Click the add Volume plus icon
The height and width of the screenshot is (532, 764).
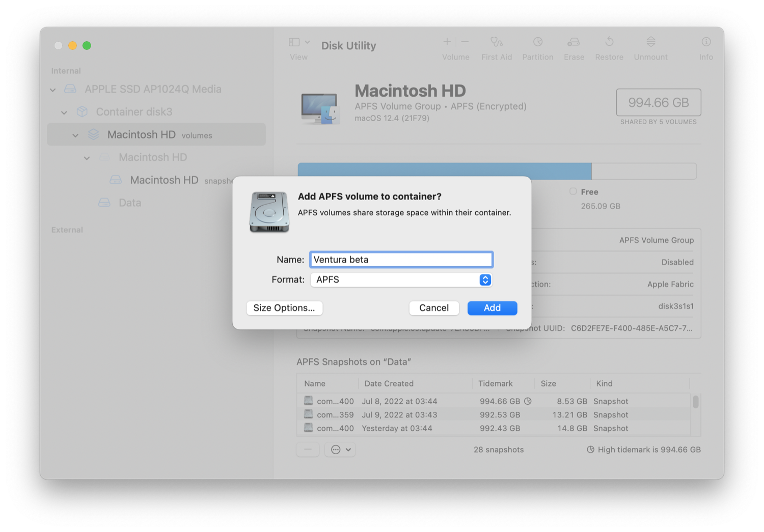447,42
